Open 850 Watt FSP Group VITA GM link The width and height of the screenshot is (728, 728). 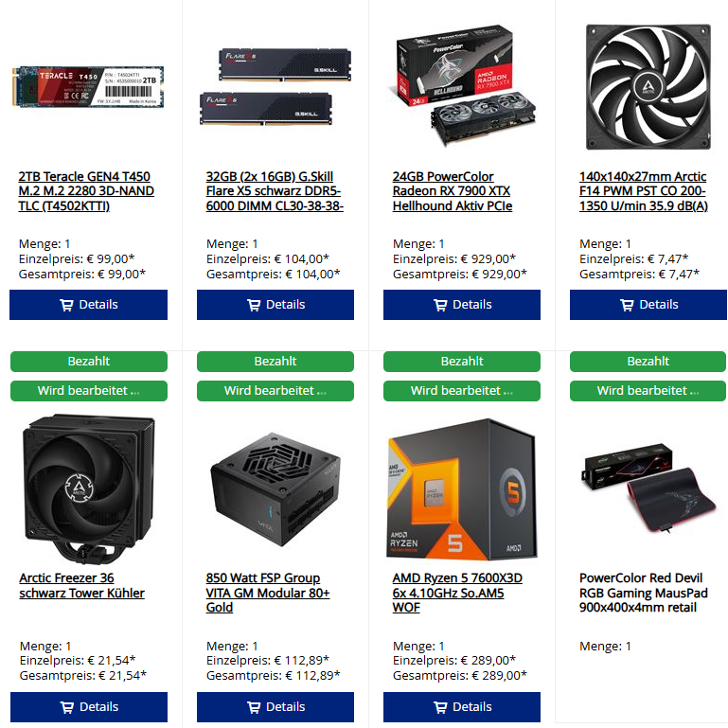268,593
